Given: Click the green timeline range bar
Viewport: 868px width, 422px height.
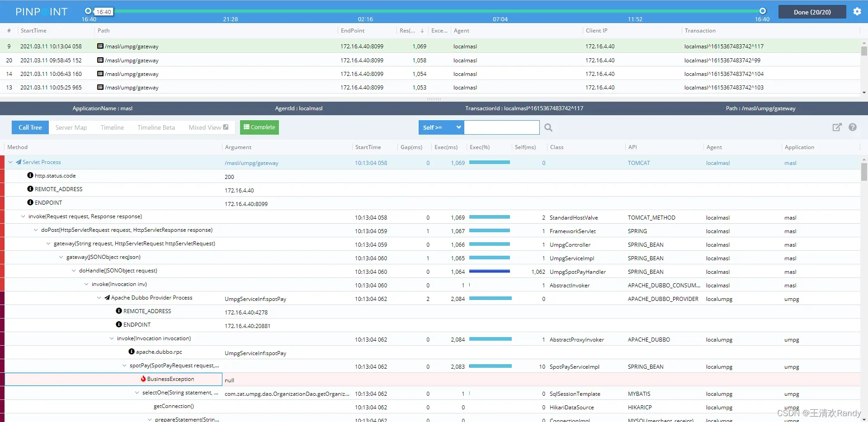Looking at the screenshot, I should [x=425, y=10].
